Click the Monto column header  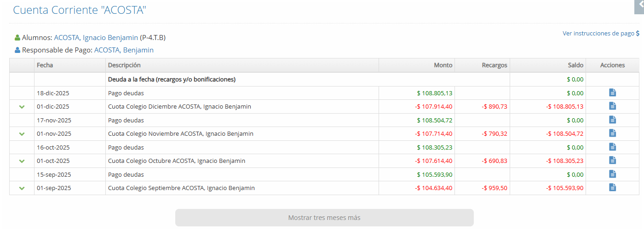point(443,65)
